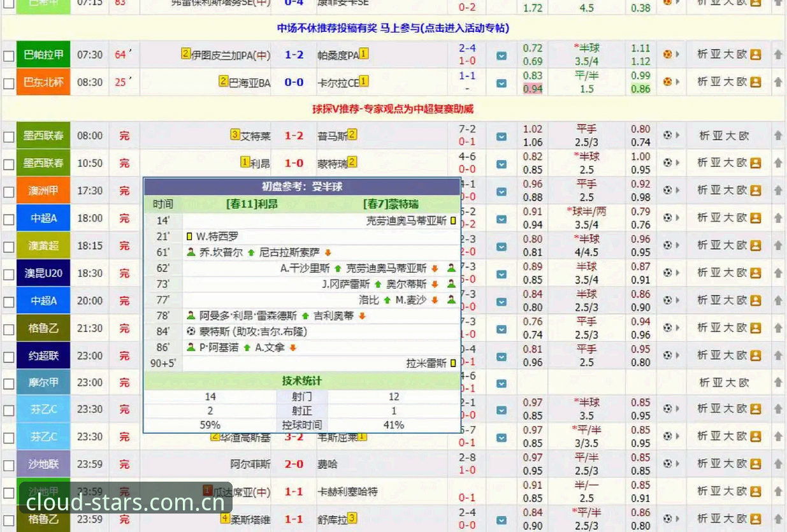The image size is (787, 532).
Task: Open 大 link in 摩尔甲 row
Action: tap(730, 382)
